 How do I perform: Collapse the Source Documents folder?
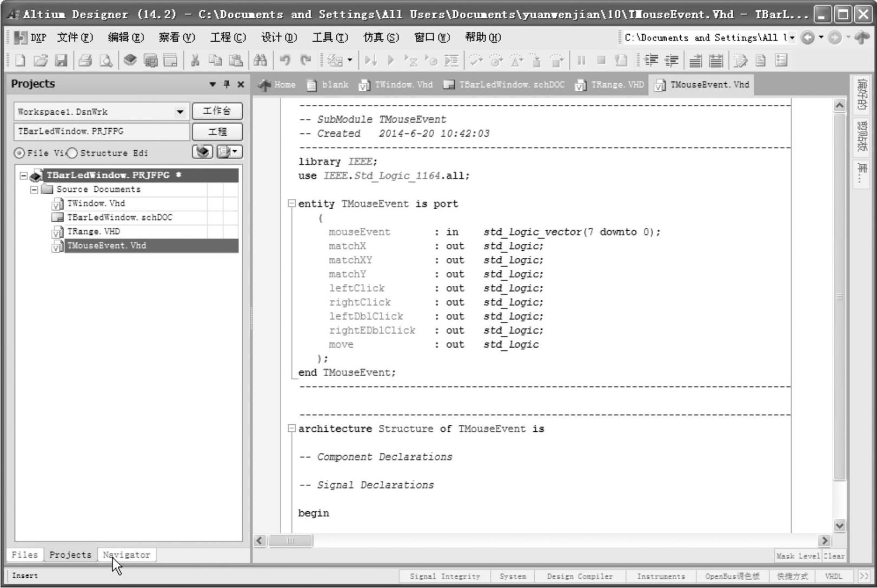click(x=34, y=190)
